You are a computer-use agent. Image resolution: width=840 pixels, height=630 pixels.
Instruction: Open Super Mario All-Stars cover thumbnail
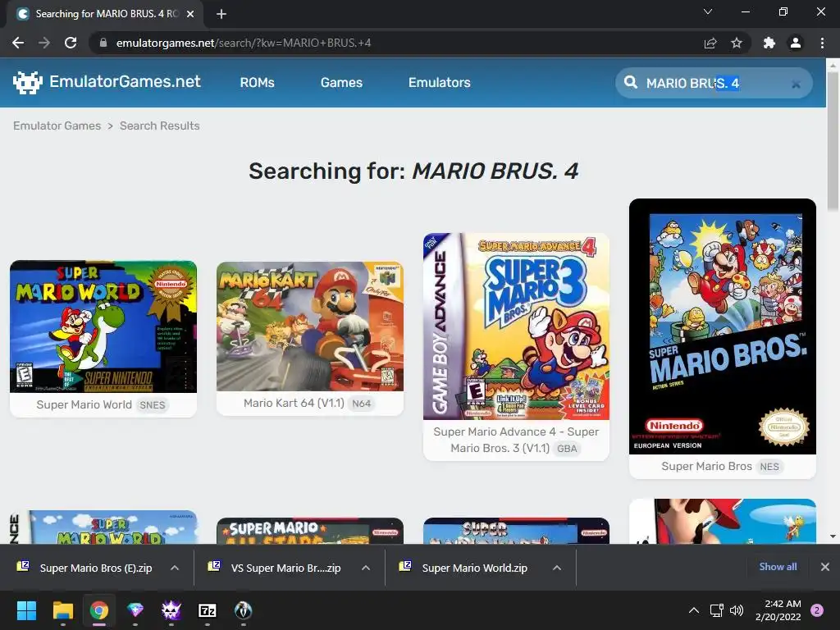point(309,531)
